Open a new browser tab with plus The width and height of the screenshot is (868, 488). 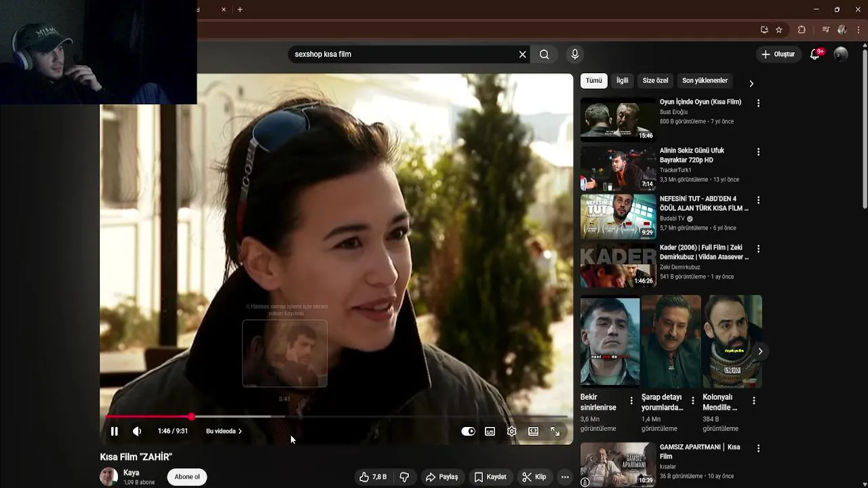pyautogui.click(x=239, y=9)
